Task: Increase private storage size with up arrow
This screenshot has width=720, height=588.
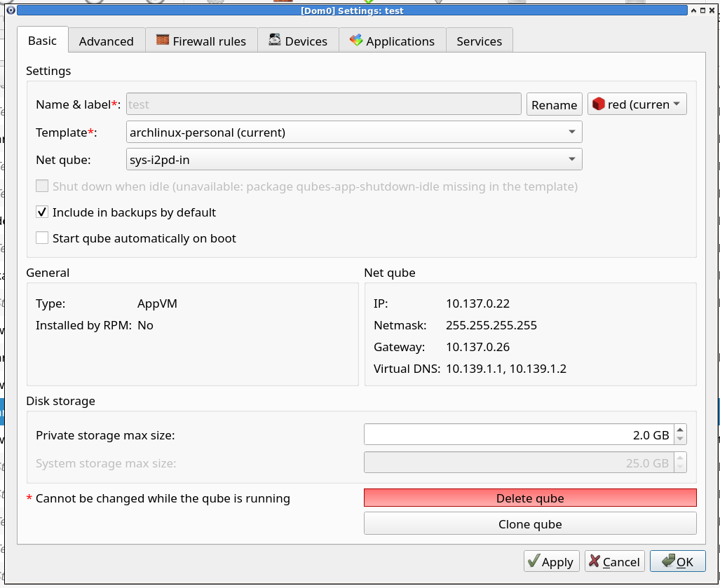Action: [x=680, y=430]
